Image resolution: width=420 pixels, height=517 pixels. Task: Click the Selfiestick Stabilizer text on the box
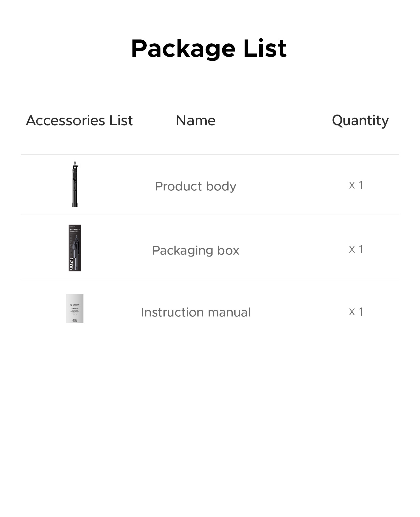coord(74,230)
